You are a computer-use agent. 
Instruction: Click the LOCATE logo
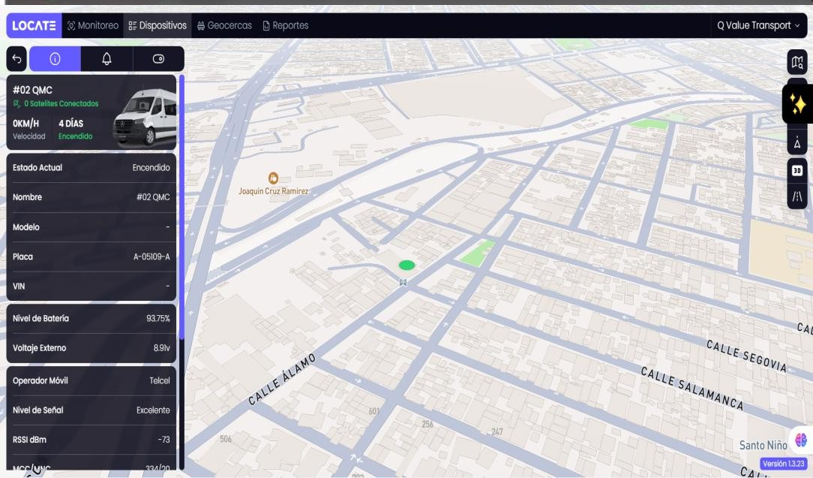point(34,25)
